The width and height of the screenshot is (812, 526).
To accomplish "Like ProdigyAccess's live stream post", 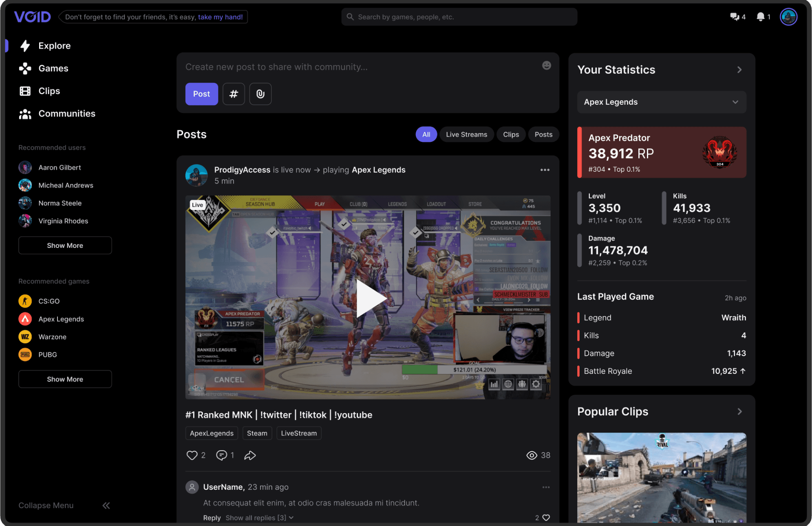I will click(192, 455).
